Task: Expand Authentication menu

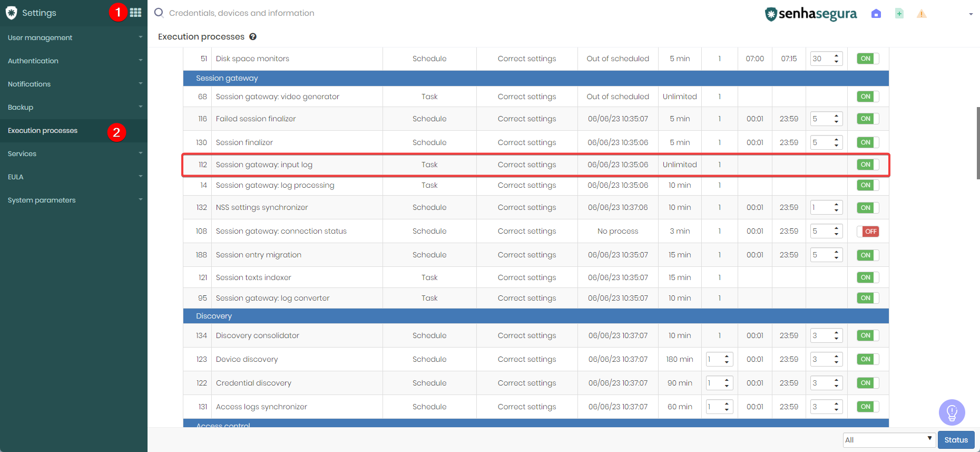Action: (x=74, y=61)
